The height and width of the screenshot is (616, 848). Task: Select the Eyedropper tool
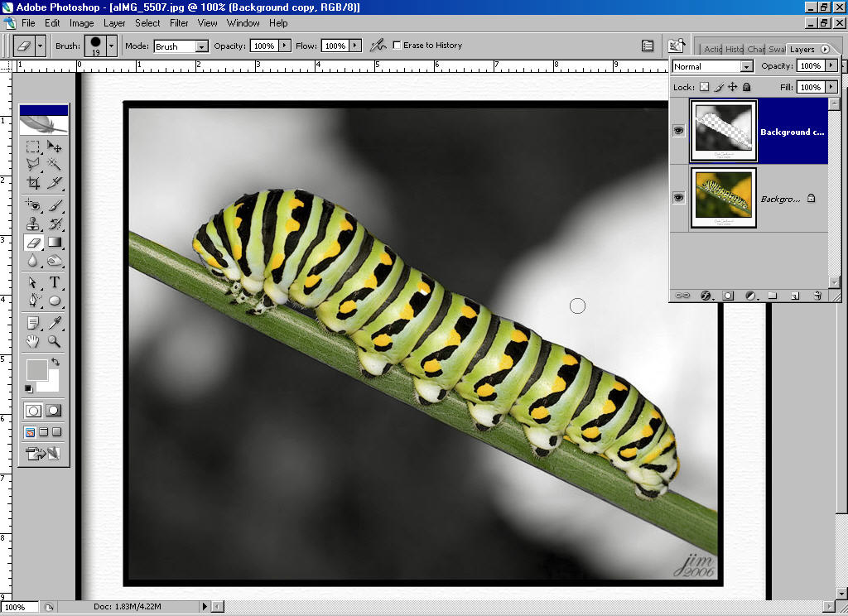coord(54,323)
